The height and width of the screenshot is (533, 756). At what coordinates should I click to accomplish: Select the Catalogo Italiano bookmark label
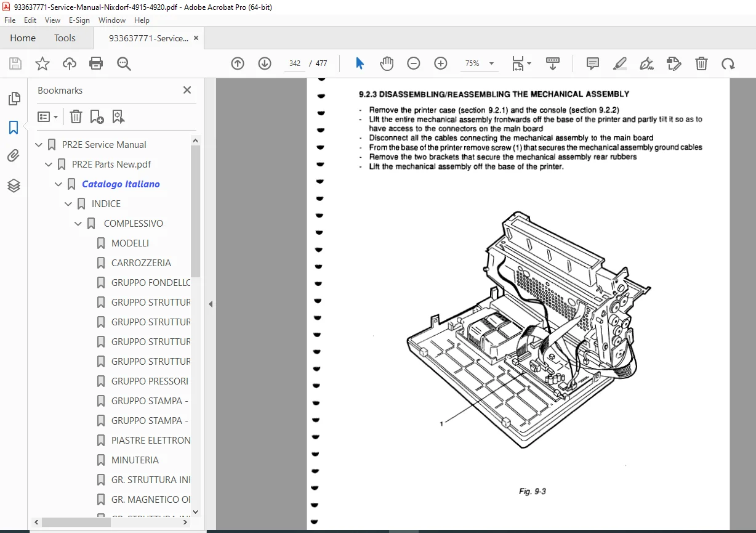pos(121,184)
